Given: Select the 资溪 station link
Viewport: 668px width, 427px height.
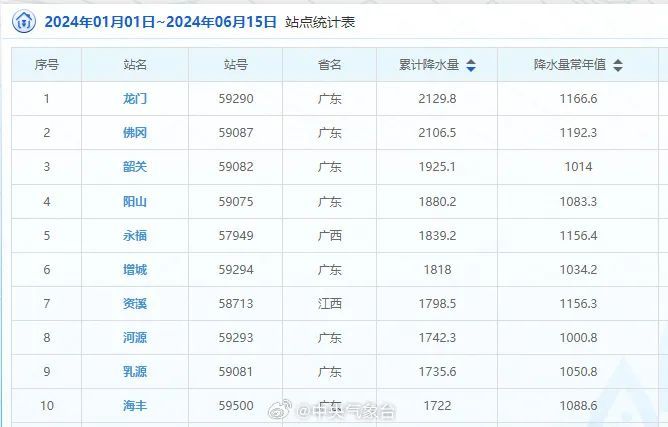Looking at the screenshot, I should pyautogui.click(x=135, y=304).
